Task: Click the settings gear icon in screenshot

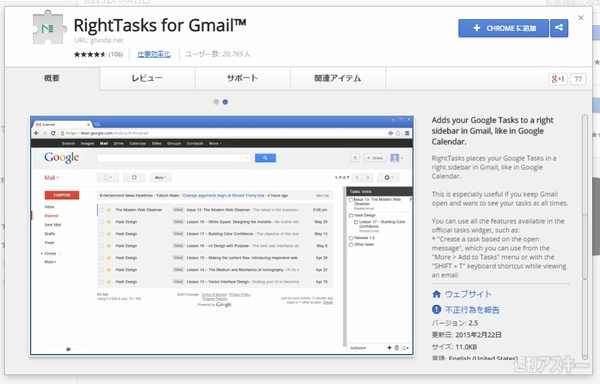Action: pos(388,177)
